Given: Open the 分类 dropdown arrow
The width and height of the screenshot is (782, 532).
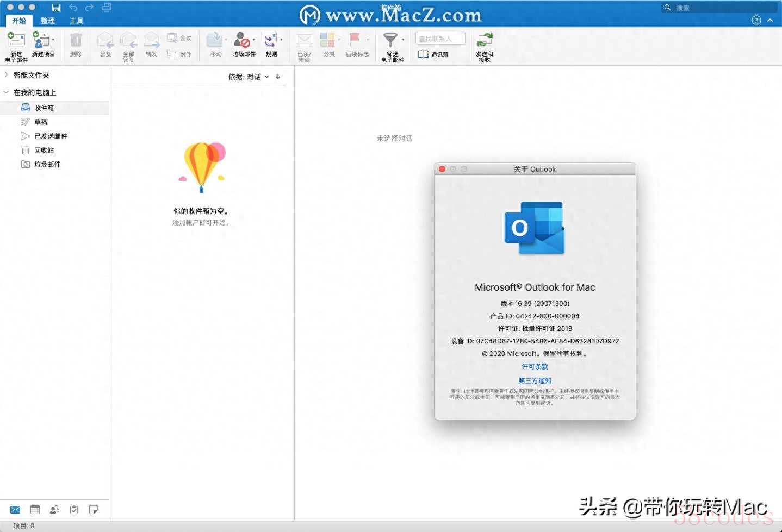Looking at the screenshot, I should coord(339,40).
